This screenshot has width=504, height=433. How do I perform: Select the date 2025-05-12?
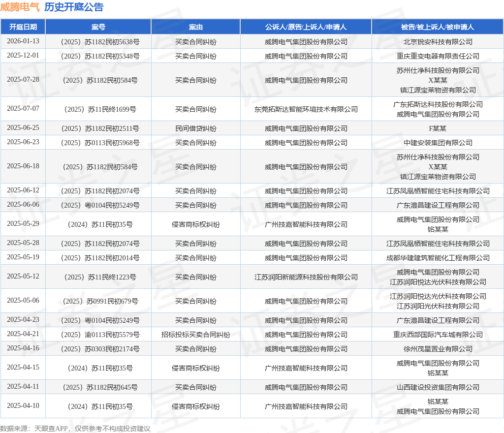(x=23, y=276)
